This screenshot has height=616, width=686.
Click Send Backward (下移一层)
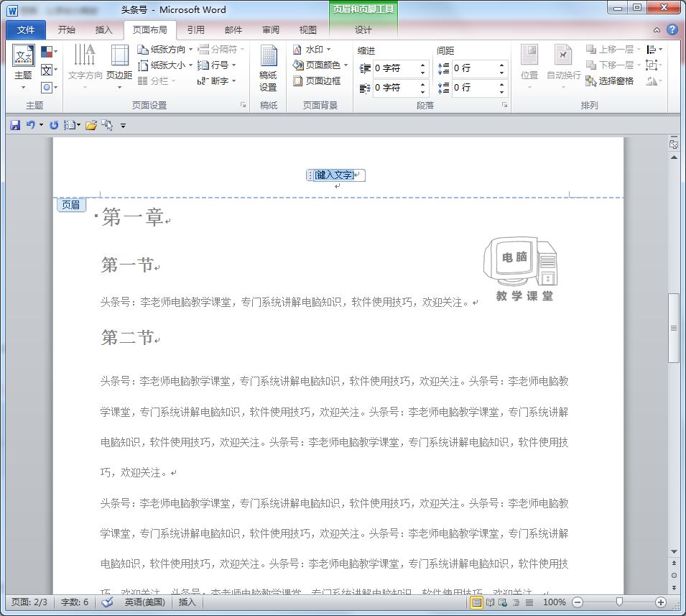click(613, 65)
